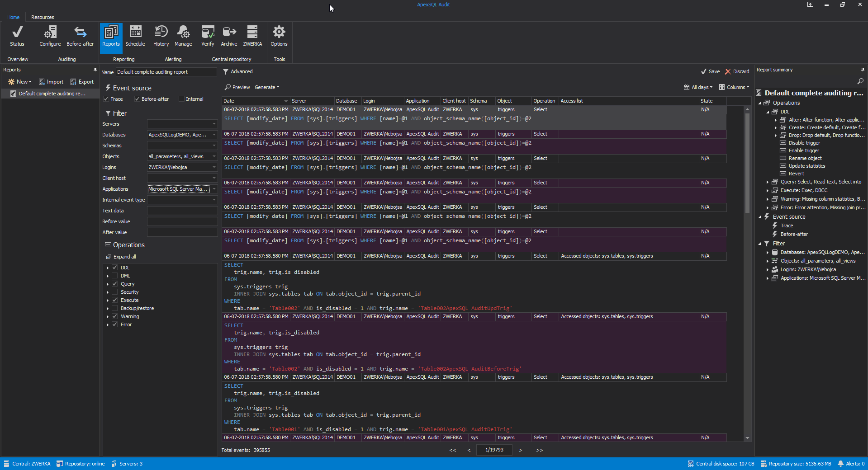Expand Query node in Report summary

tap(768, 182)
